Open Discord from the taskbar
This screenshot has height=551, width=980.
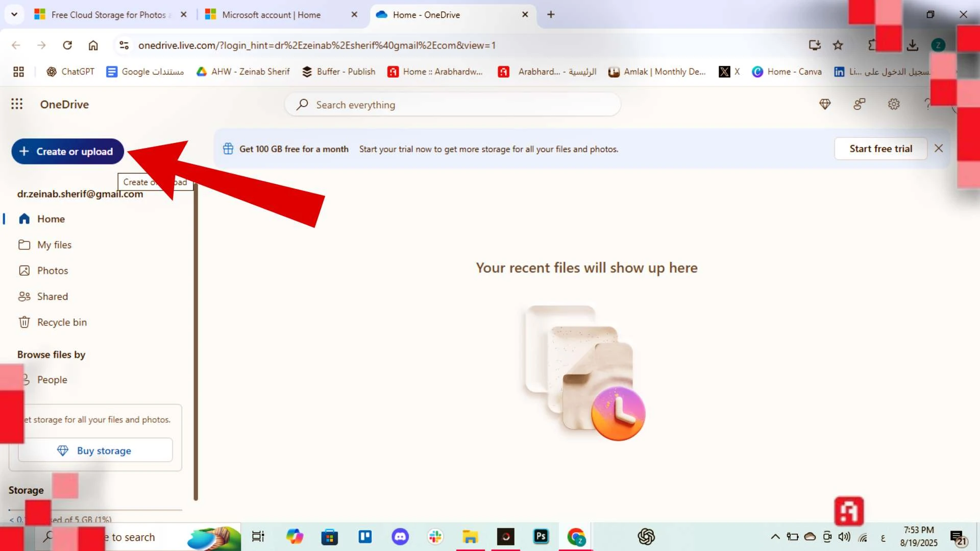(400, 537)
